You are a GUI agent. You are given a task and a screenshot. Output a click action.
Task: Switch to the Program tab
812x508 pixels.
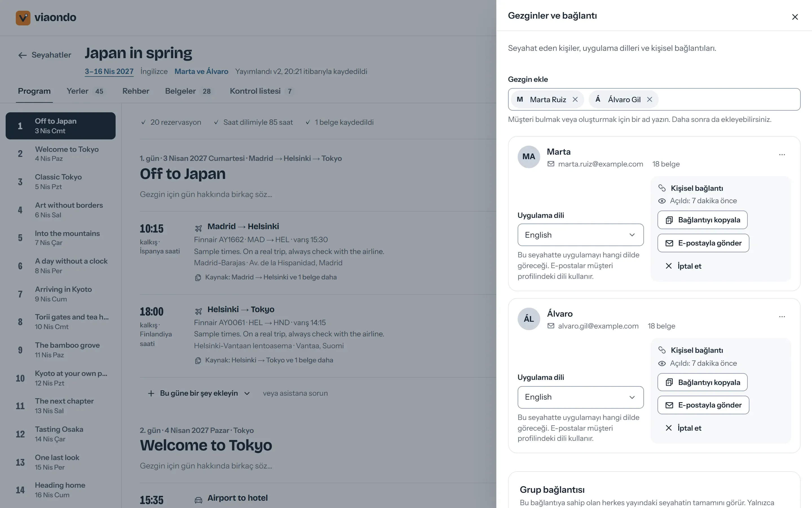tap(34, 91)
